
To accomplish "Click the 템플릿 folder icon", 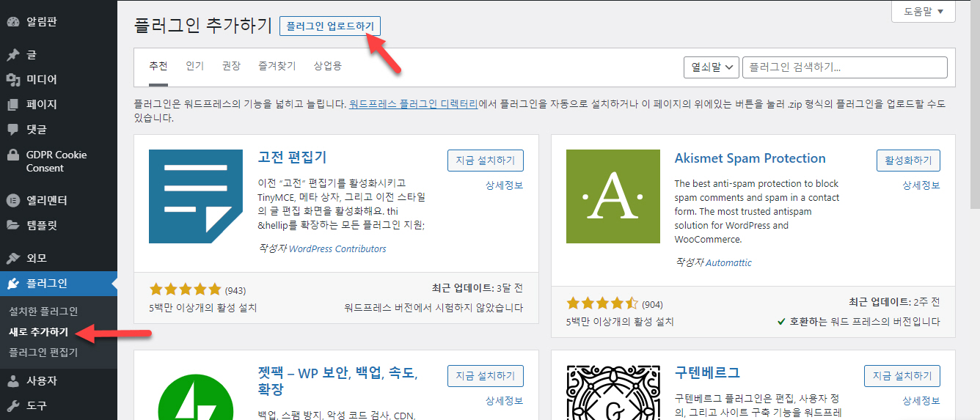I will (12, 225).
